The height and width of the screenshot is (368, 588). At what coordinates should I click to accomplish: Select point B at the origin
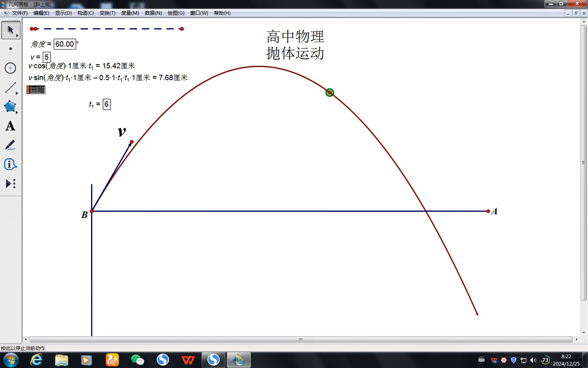(92, 211)
